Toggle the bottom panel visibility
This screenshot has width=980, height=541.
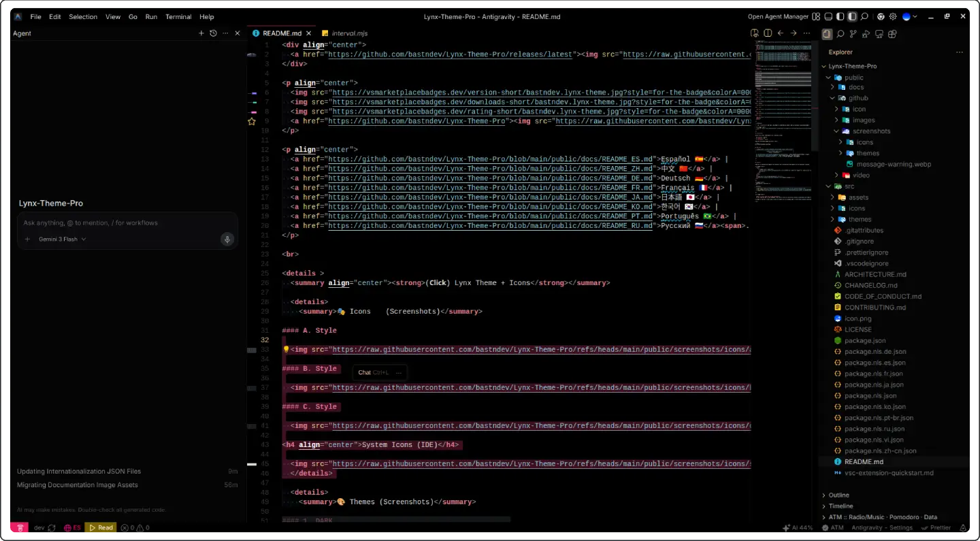point(828,16)
